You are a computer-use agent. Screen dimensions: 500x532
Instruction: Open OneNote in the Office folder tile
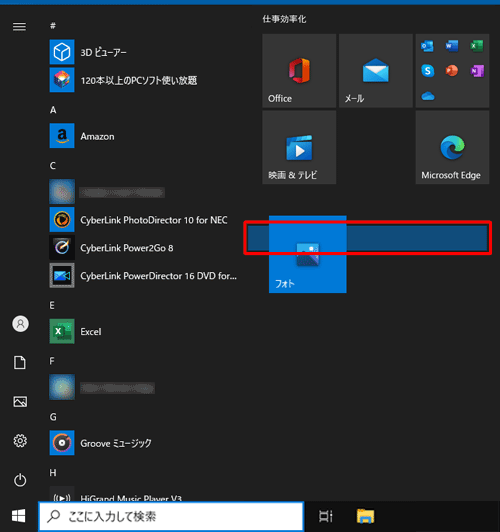click(477, 71)
